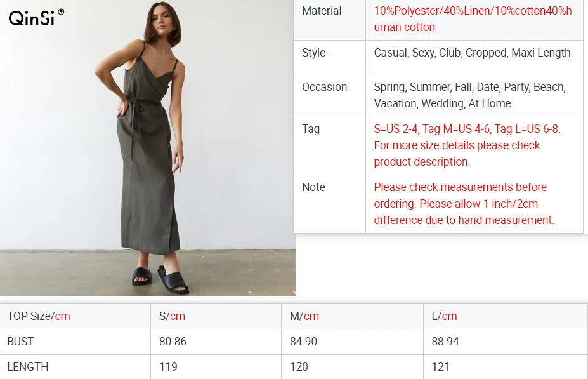The width and height of the screenshot is (588, 379).
Task: Click the red check measurements note text
Action: tap(464, 204)
